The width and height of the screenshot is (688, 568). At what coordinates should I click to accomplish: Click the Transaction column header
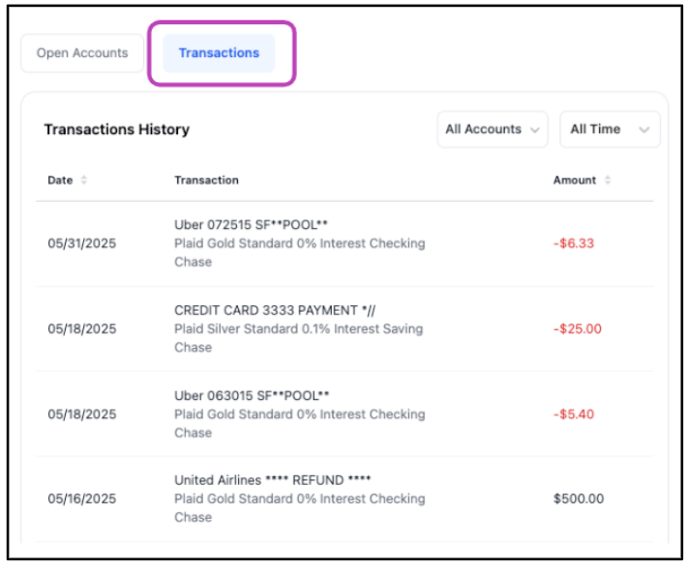[206, 180]
